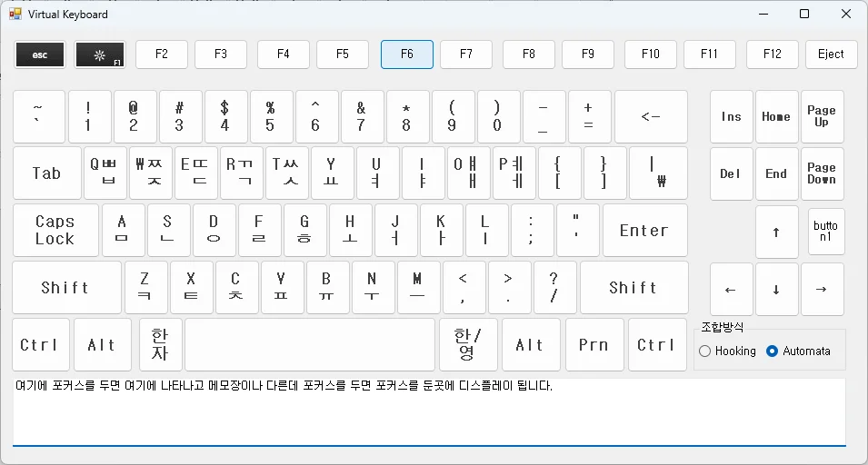This screenshot has width=868, height=465.
Task: Click the left Ctrl key
Action: point(40,344)
